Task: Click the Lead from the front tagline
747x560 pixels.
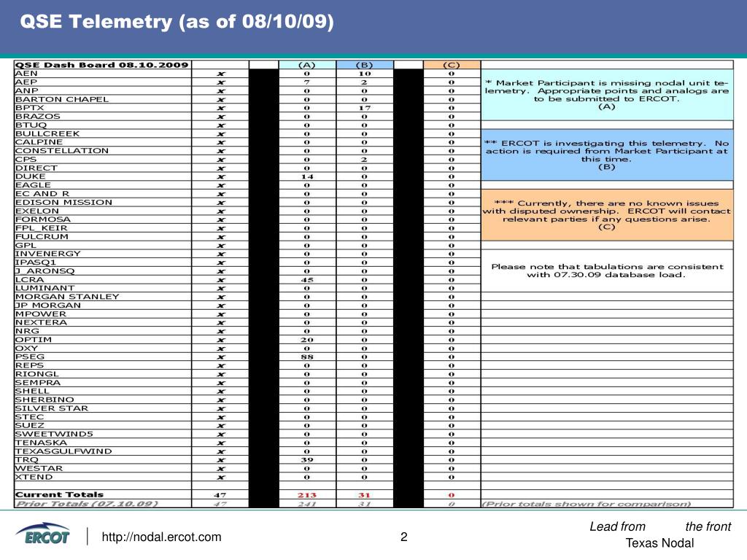Action: [x=660, y=526]
